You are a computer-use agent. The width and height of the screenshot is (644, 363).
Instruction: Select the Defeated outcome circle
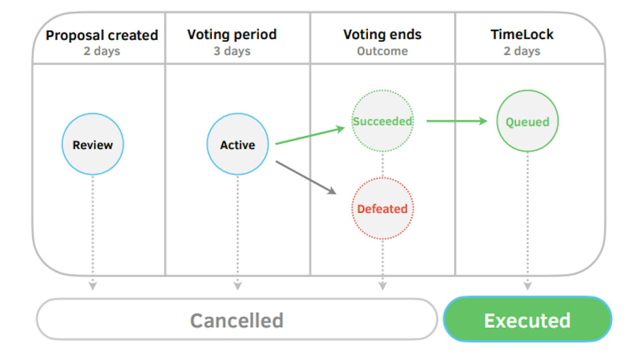382,209
